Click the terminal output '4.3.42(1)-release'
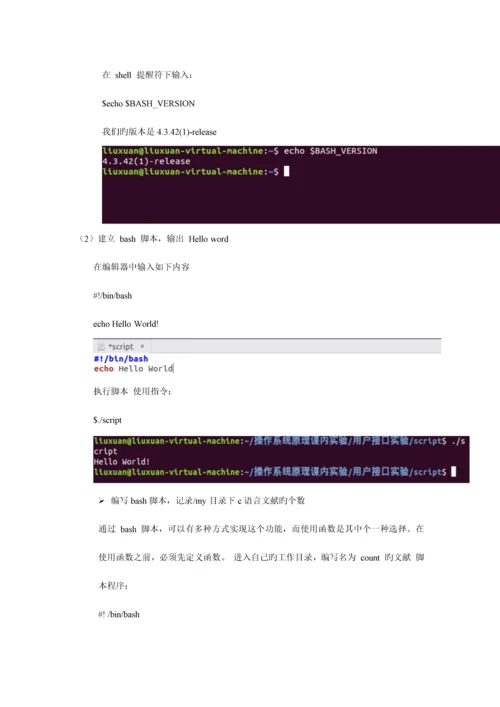The width and height of the screenshot is (500, 707). (x=147, y=161)
